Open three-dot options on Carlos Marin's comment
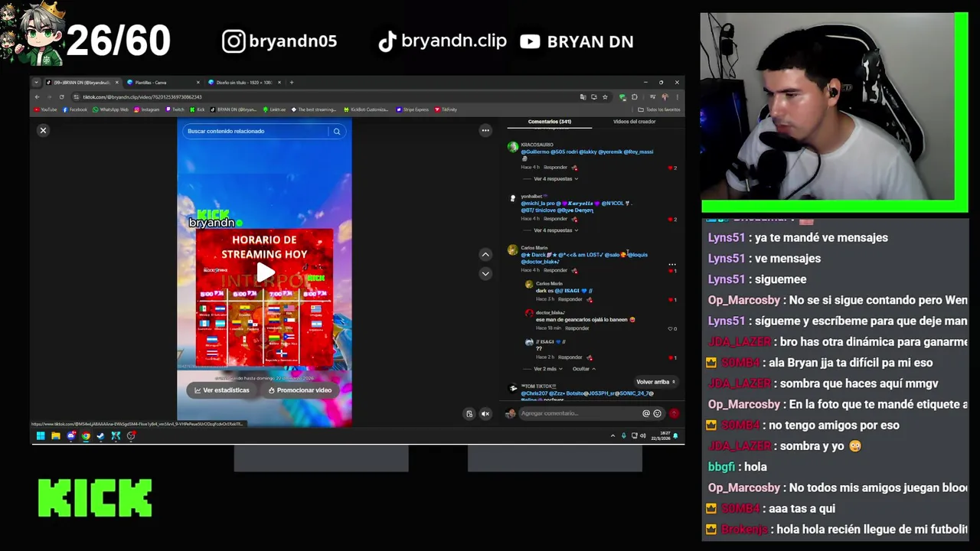980x551 pixels. tap(672, 265)
